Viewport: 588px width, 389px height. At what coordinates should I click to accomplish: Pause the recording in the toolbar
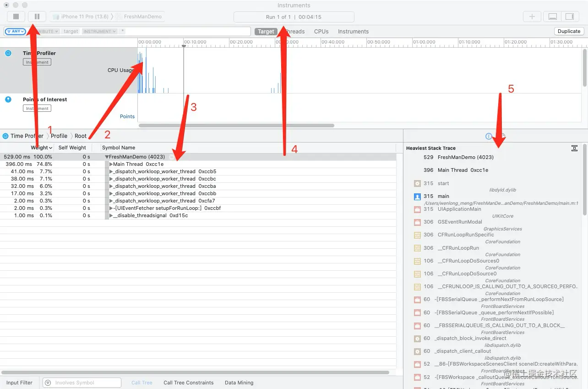(x=37, y=16)
